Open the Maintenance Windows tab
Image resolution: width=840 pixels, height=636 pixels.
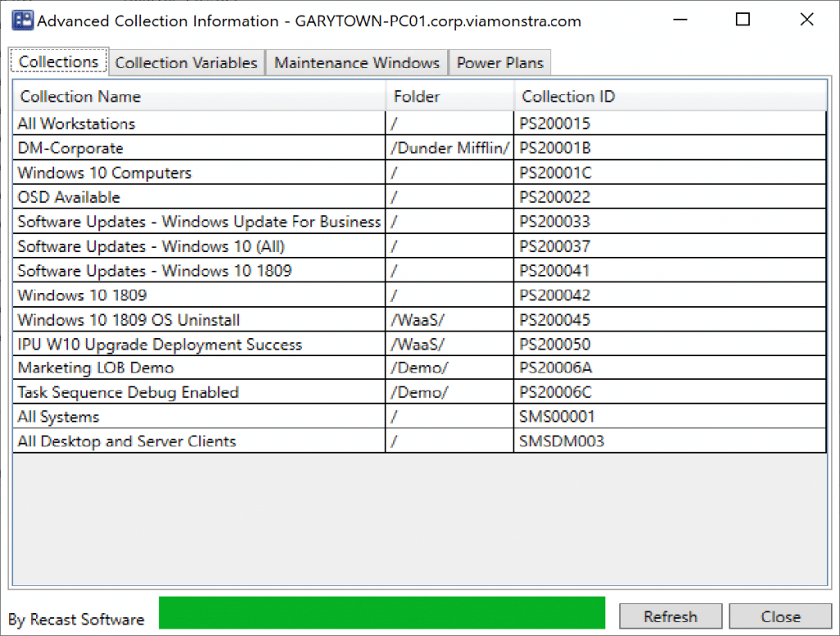click(x=357, y=62)
